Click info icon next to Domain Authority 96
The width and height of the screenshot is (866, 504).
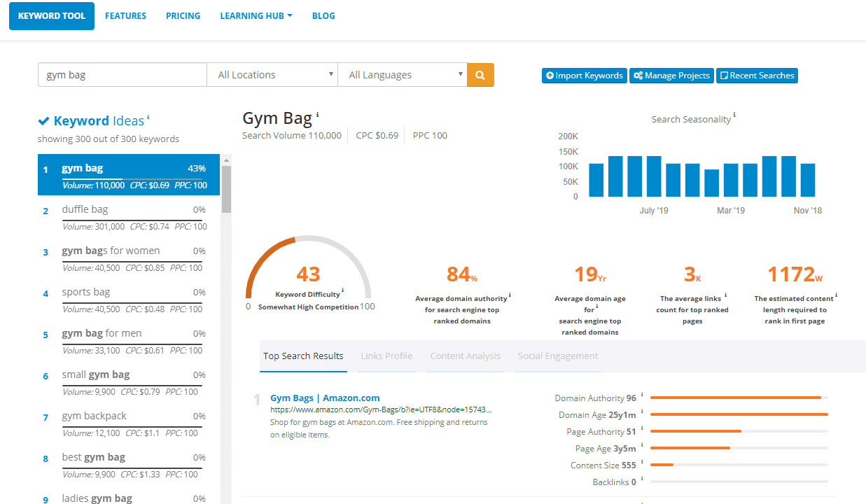(x=642, y=395)
